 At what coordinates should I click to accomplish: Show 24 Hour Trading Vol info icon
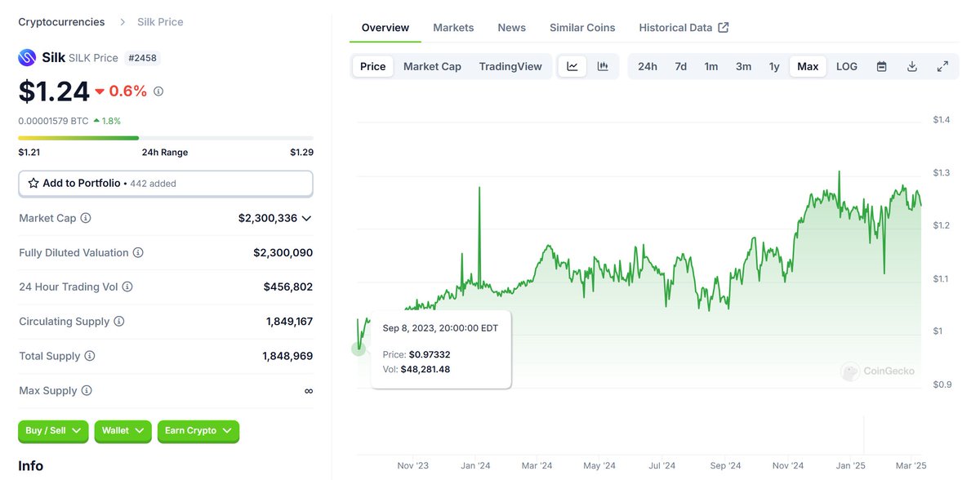(x=127, y=287)
